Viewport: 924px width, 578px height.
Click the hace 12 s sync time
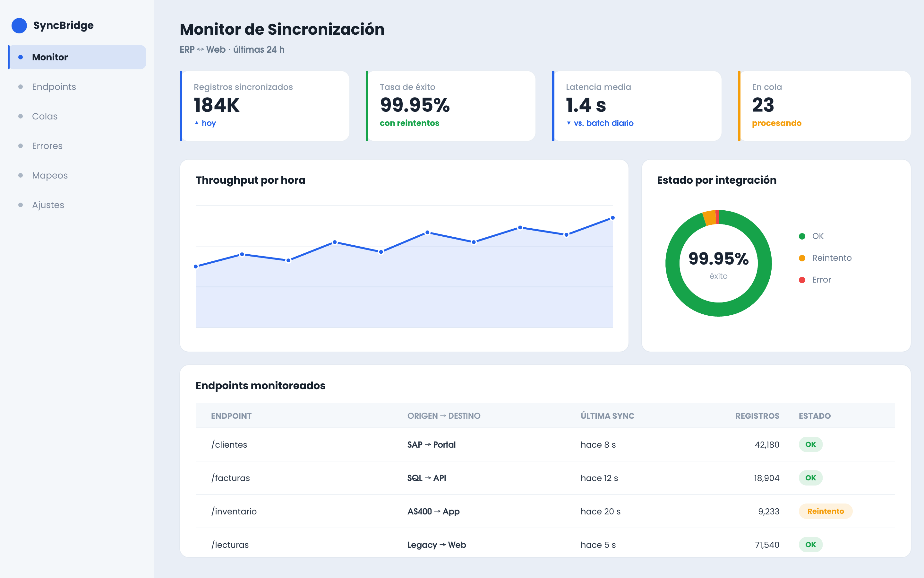pyautogui.click(x=599, y=478)
